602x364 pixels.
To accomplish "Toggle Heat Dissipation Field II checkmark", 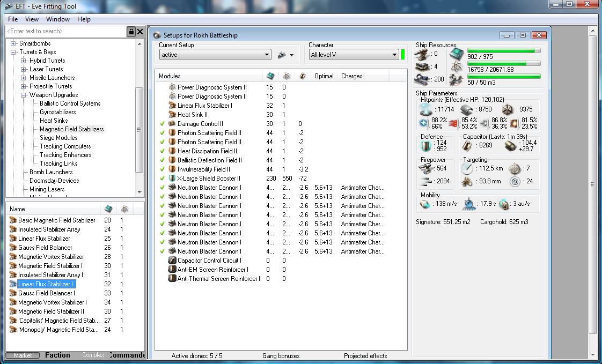I will [163, 151].
